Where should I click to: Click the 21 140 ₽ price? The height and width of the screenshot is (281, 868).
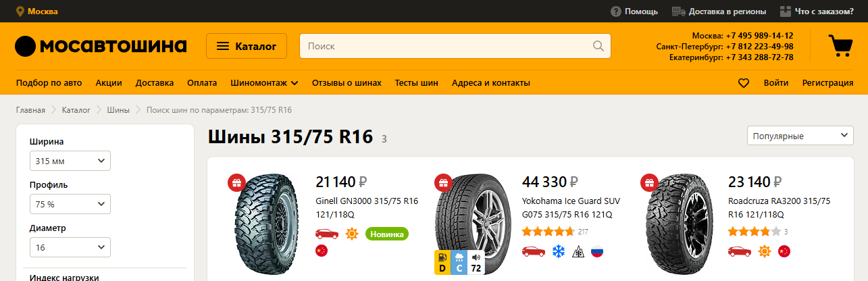pyautogui.click(x=342, y=181)
